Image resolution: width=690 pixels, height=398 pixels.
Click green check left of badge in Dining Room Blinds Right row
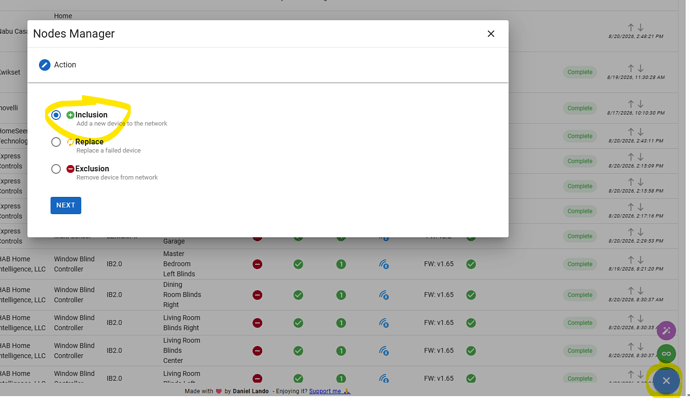tap(298, 295)
